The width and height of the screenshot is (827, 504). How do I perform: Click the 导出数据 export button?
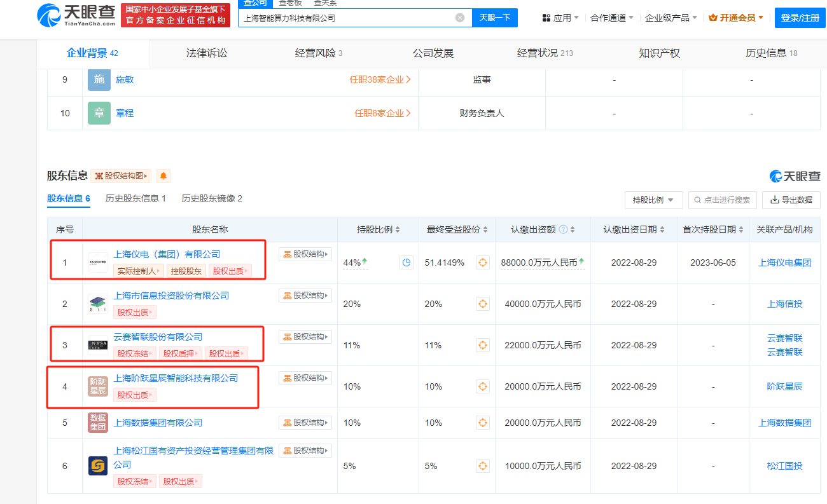coord(791,200)
